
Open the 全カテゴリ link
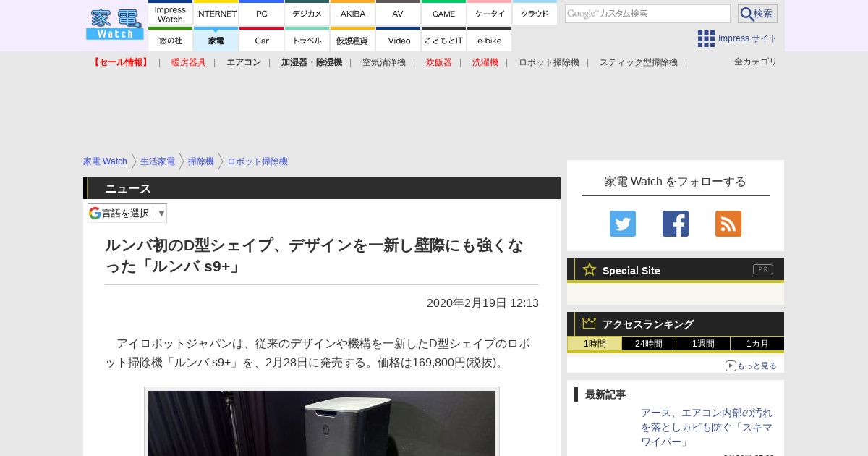click(x=756, y=62)
